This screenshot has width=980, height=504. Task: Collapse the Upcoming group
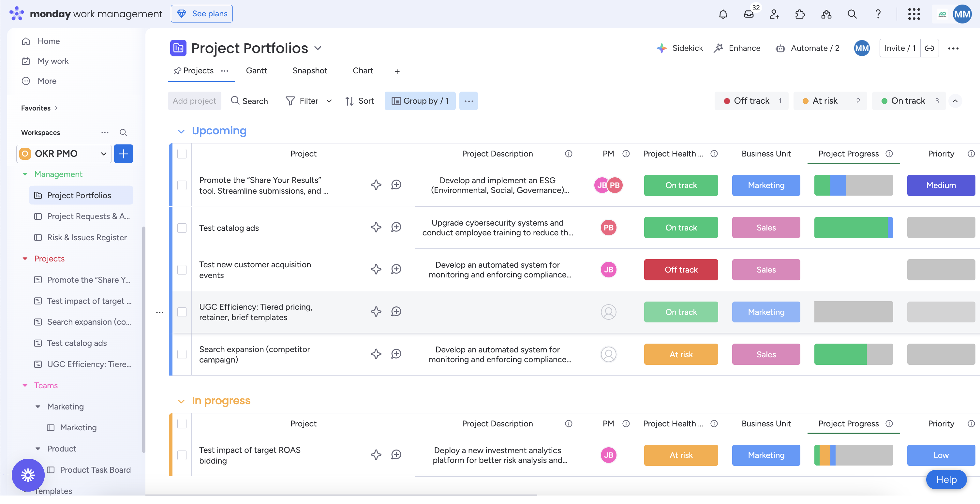point(181,131)
